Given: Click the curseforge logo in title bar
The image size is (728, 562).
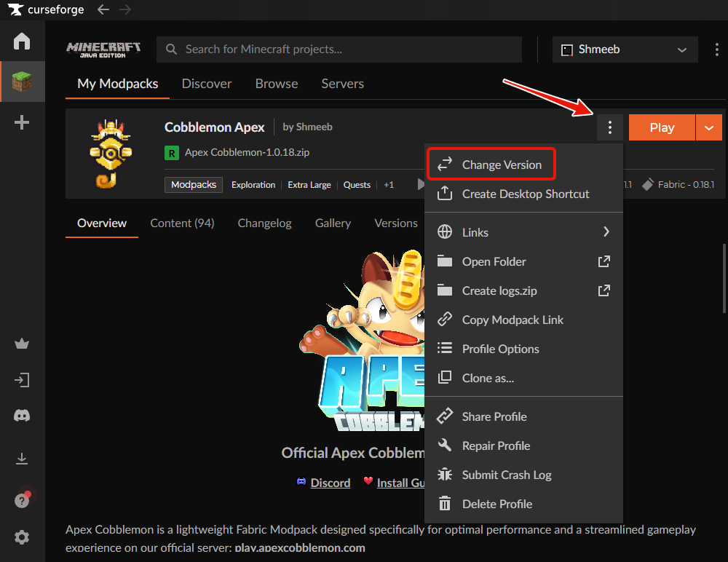Looking at the screenshot, I should (x=46, y=9).
